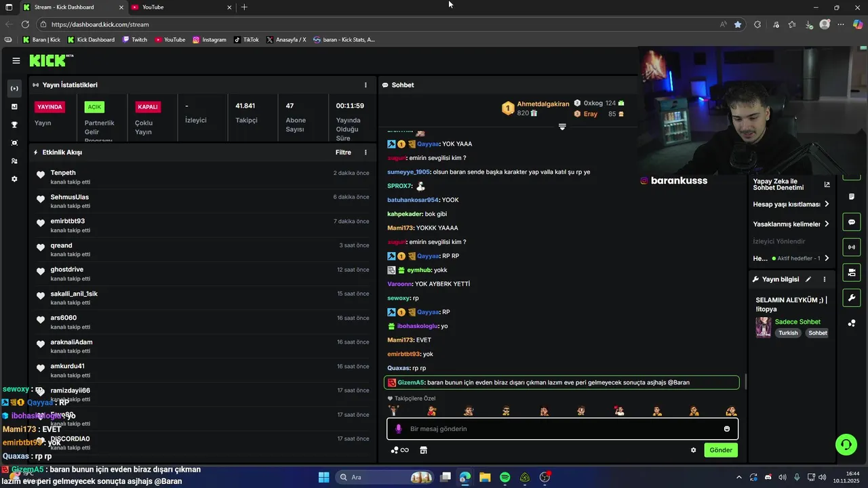Open external link for Yapay Zeka Sohbet Denetimi
Image resolution: width=868 pixels, height=488 pixels.
click(827, 184)
